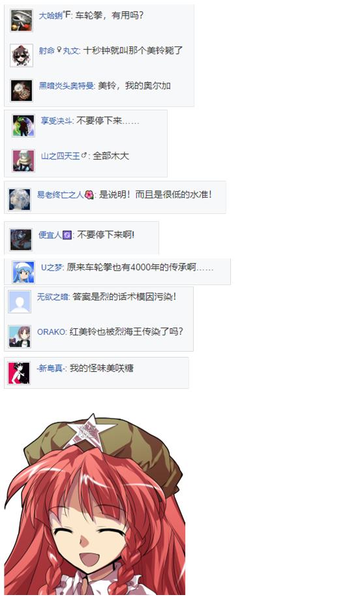
Task: Click the avatar of 山之四天王
Action: tap(23, 161)
